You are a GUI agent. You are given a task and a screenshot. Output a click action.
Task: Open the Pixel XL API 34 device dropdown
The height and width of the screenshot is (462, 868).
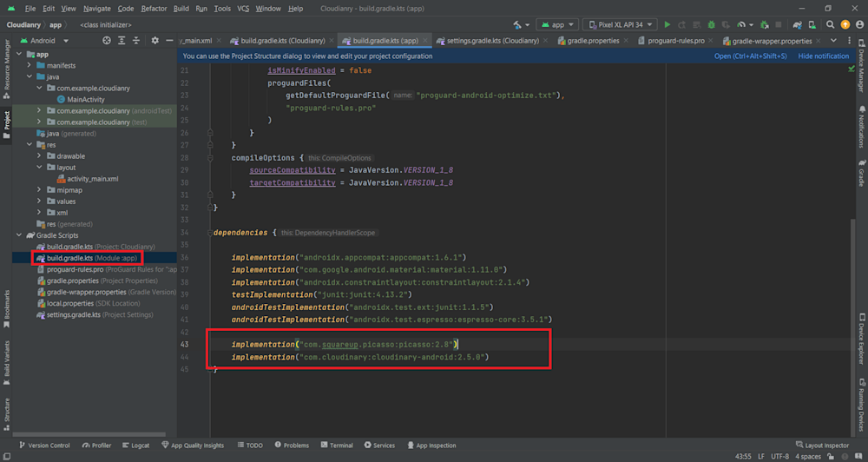(x=620, y=25)
